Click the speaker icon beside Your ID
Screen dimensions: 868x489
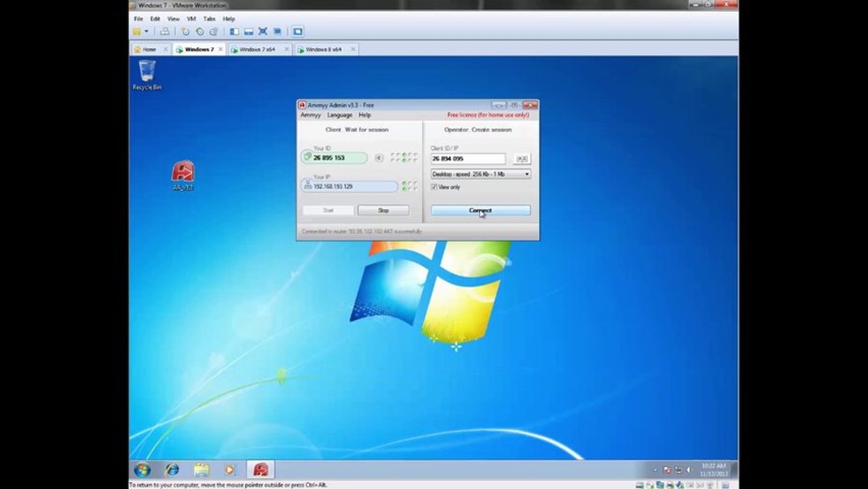[379, 158]
